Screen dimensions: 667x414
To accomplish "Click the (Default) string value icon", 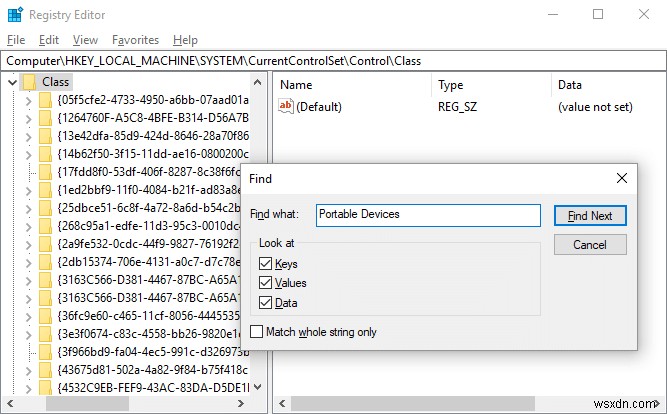I will coord(287,107).
